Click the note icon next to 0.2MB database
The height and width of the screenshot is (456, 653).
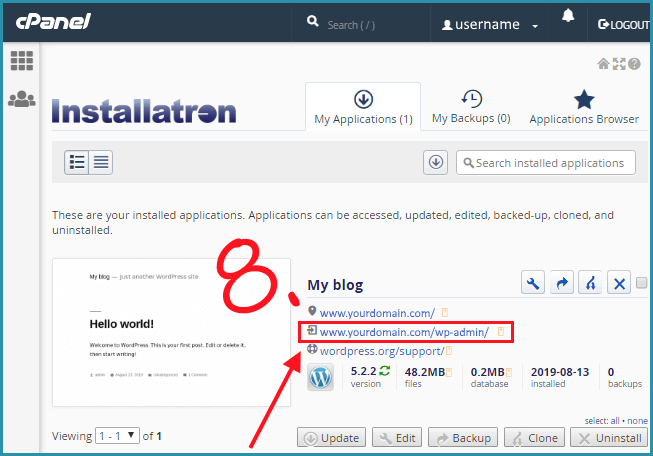click(x=509, y=372)
